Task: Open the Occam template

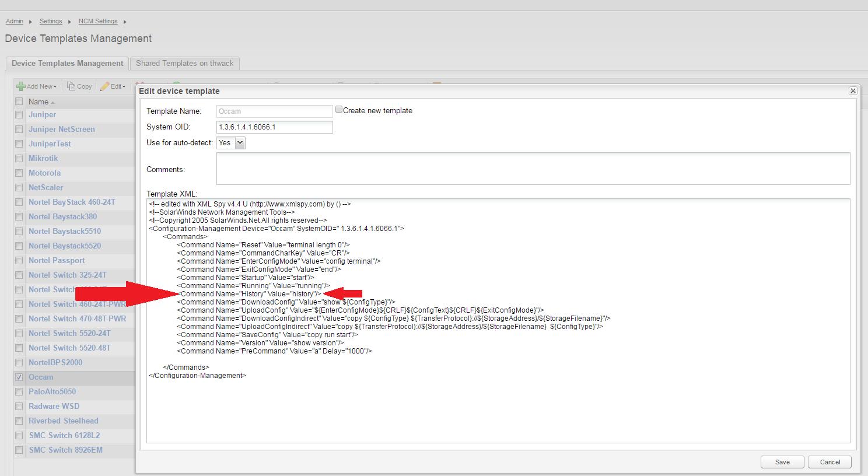Action: [x=41, y=377]
